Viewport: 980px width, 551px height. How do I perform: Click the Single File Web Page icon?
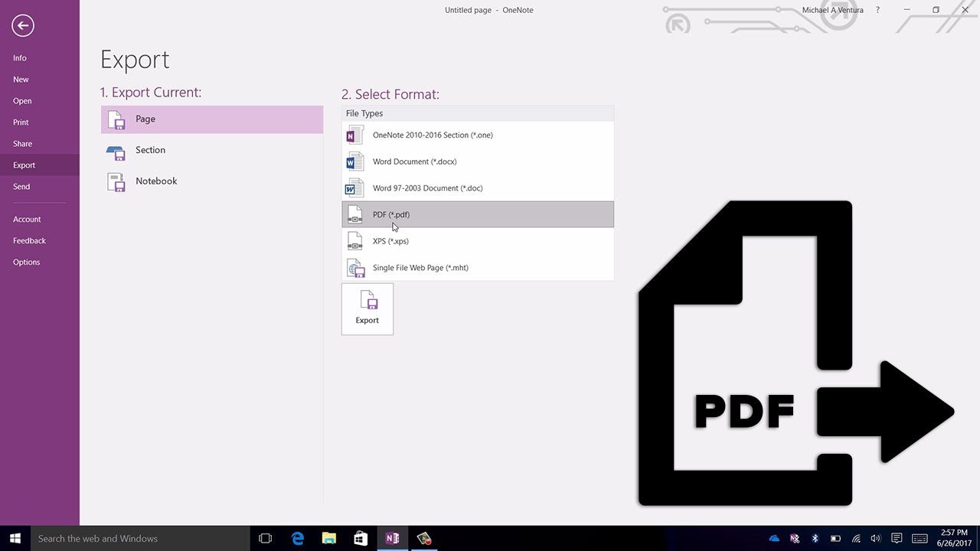point(354,268)
